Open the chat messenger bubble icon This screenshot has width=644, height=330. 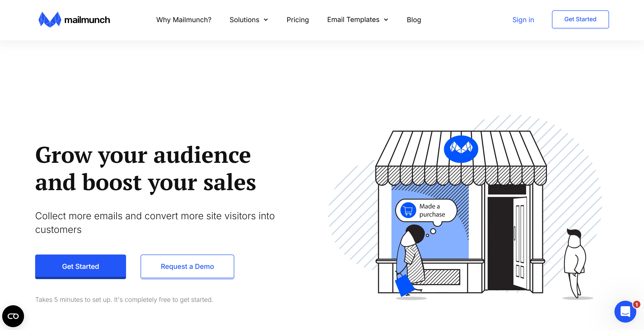click(x=625, y=312)
